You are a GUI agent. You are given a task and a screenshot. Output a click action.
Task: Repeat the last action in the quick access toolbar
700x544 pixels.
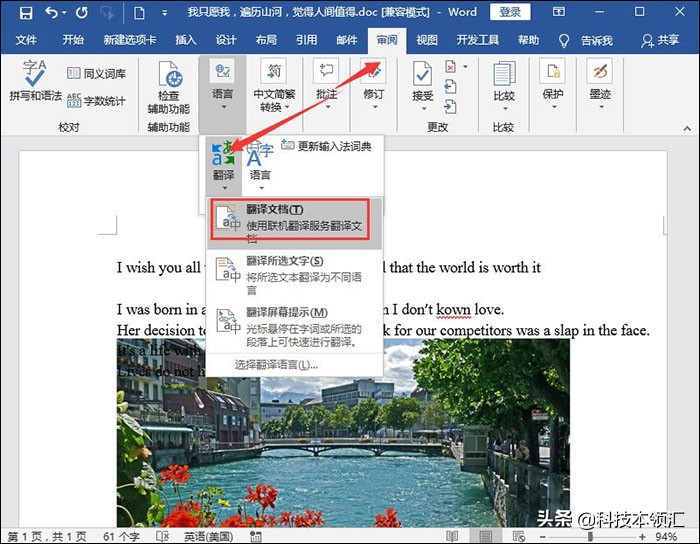click(82, 12)
